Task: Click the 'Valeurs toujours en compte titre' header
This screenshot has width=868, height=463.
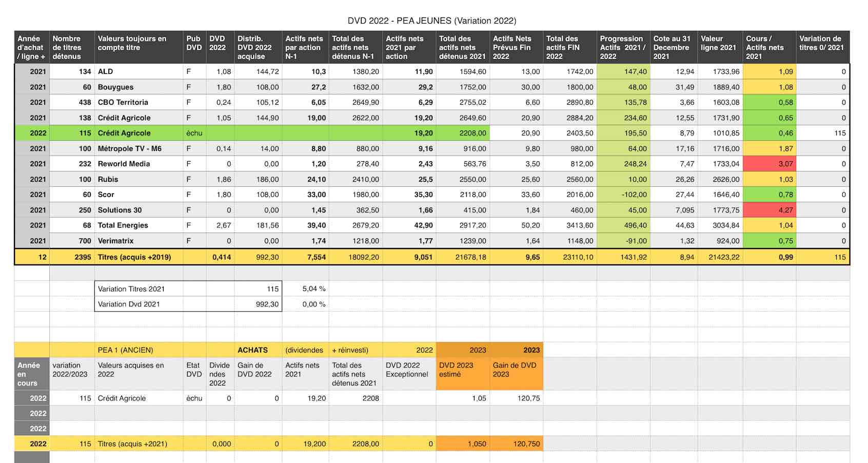Action: click(139, 47)
